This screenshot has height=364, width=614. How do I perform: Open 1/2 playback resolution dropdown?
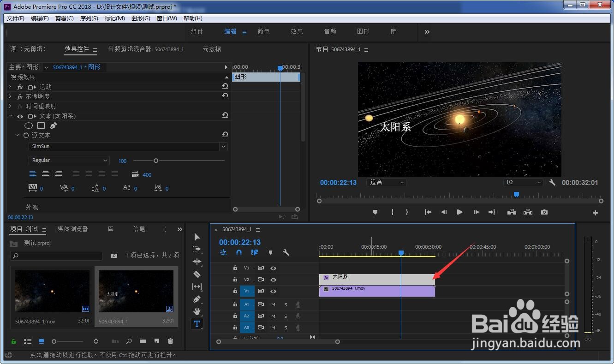523,182
